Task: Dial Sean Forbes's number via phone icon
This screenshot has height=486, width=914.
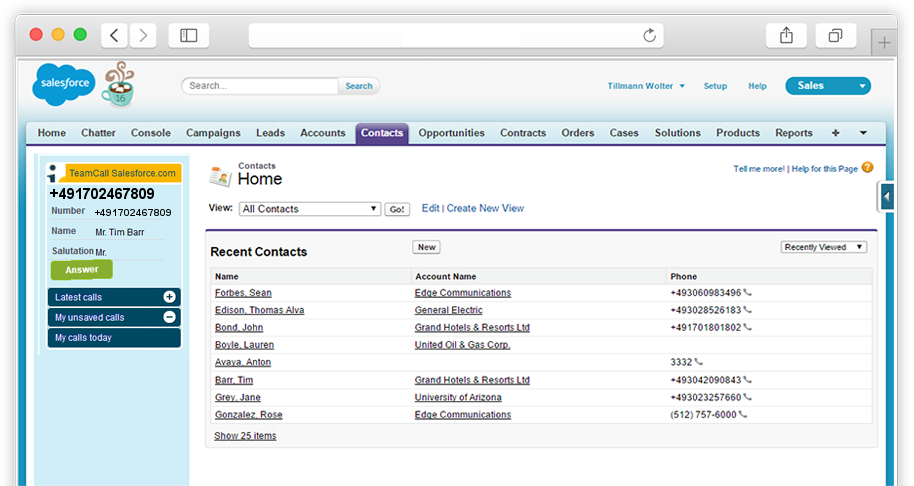Action: click(x=748, y=293)
